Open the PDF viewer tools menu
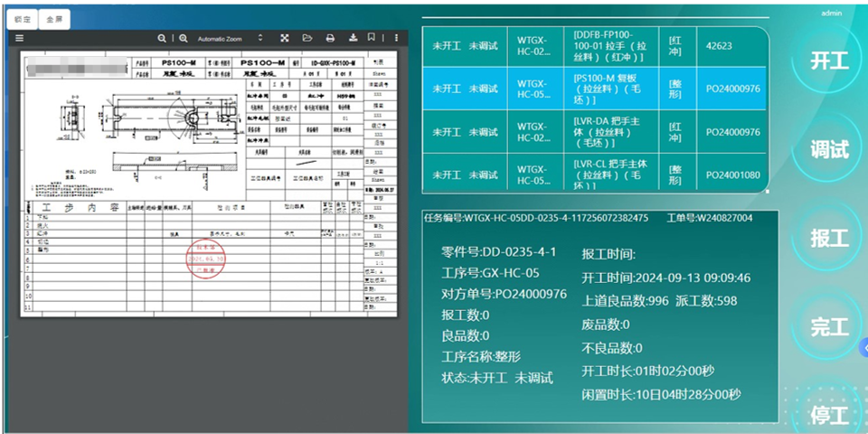868x434 pixels. pos(396,38)
